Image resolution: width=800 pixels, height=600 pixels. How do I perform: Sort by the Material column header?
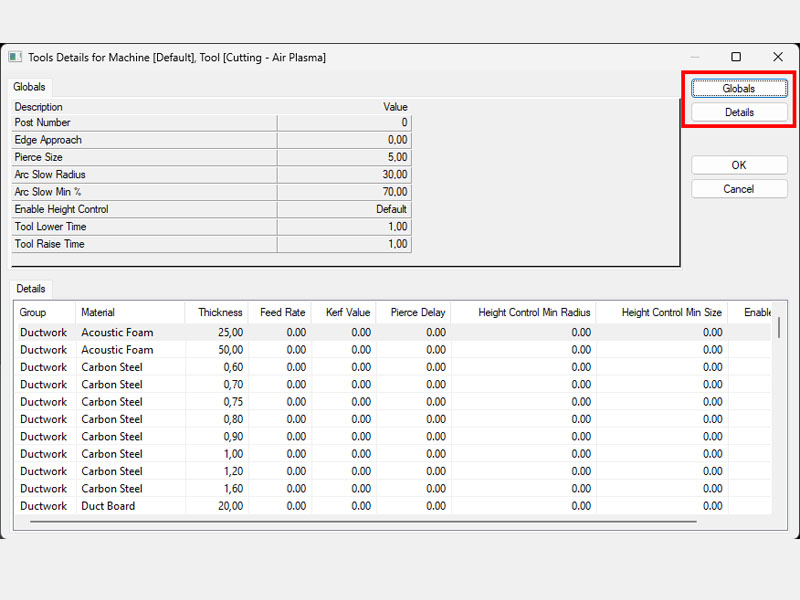coord(131,312)
